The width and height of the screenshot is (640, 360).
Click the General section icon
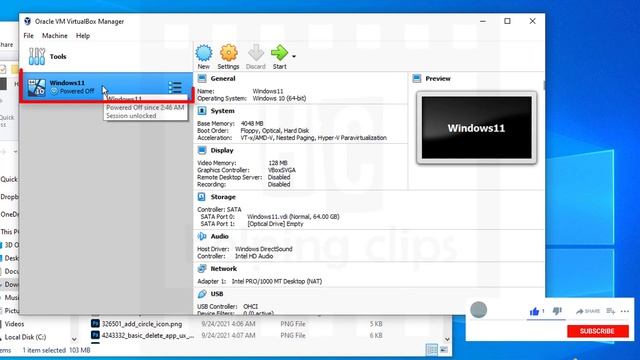[202, 78]
